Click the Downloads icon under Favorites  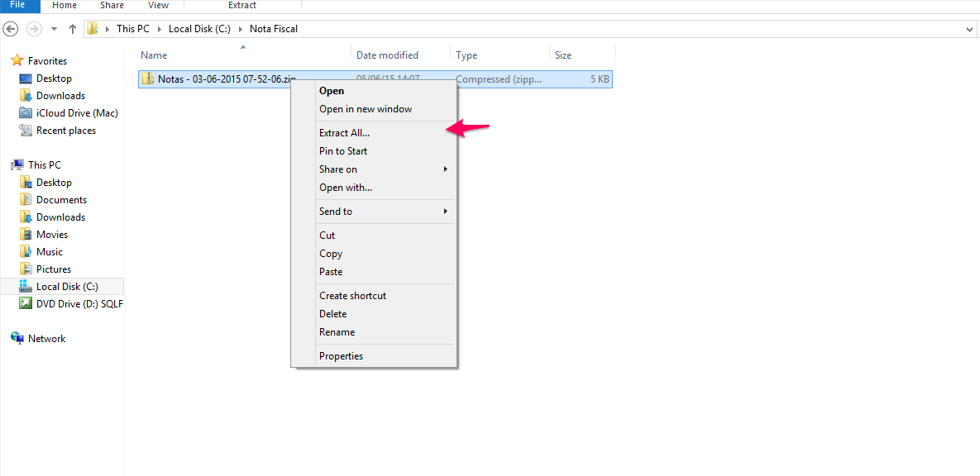[26, 96]
